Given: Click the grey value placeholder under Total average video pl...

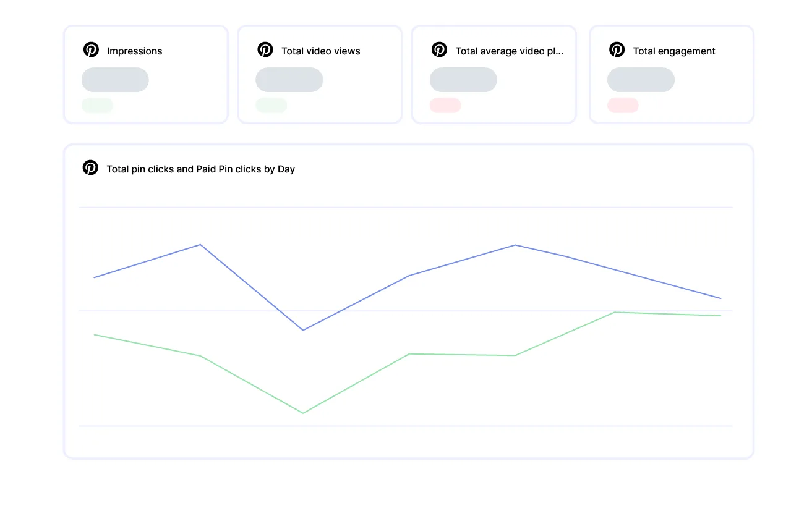Looking at the screenshot, I should pyautogui.click(x=463, y=80).
